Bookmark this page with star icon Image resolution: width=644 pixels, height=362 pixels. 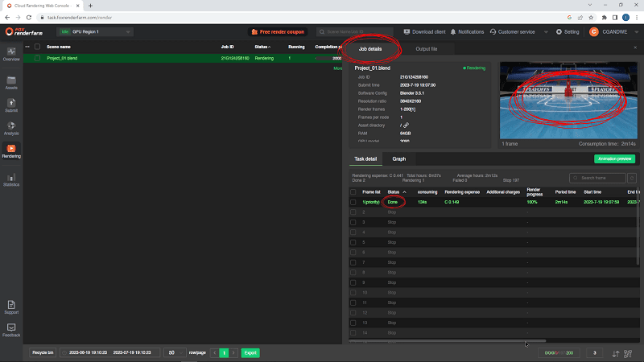[x=591, y=17]
